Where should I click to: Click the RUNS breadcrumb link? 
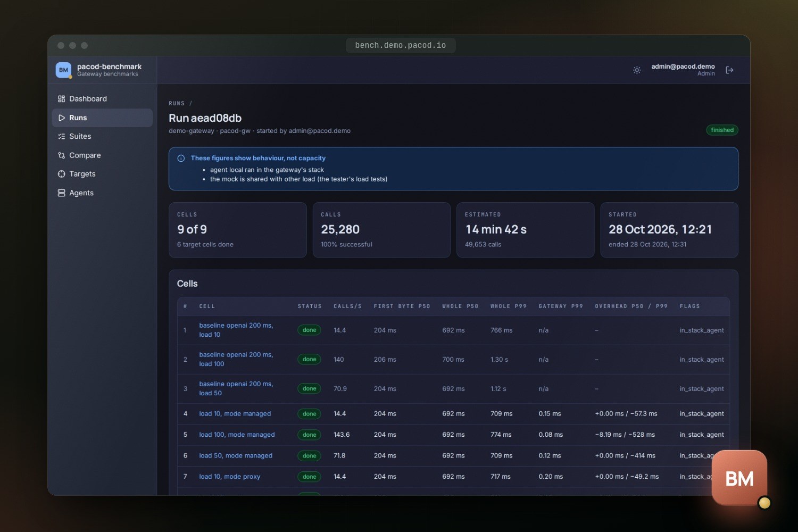(x=177, y=103)
